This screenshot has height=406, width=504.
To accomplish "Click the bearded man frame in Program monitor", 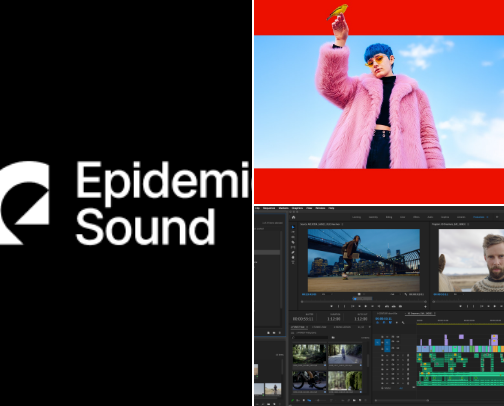I will click(x=471, y=260).
